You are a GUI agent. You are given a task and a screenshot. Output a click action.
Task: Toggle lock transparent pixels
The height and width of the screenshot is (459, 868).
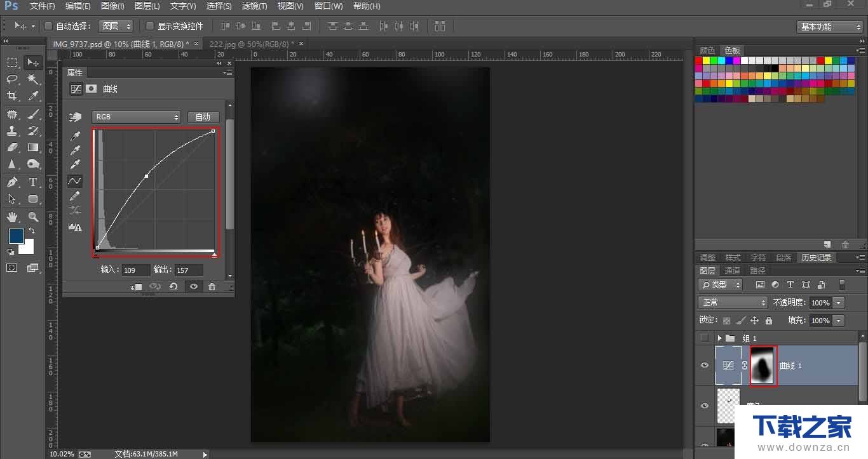tap(726, 321)
